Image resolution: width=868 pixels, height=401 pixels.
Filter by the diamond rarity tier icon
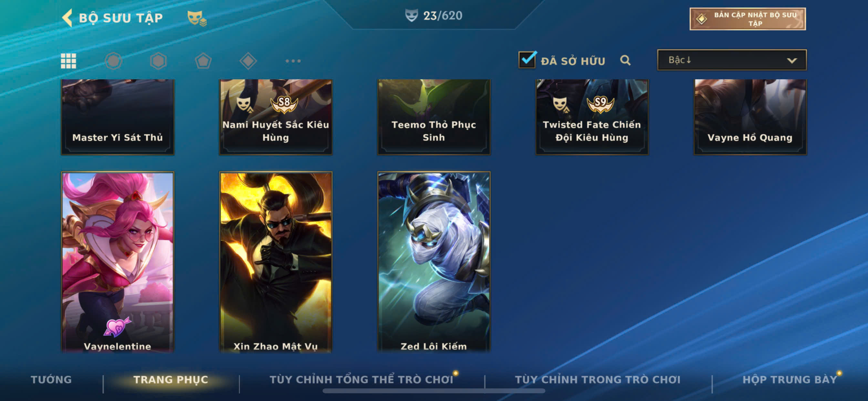tap(248, 61)
